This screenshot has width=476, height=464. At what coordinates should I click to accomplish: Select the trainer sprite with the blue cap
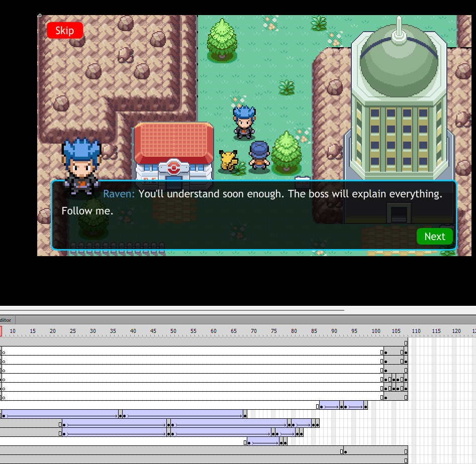[259, 156]
